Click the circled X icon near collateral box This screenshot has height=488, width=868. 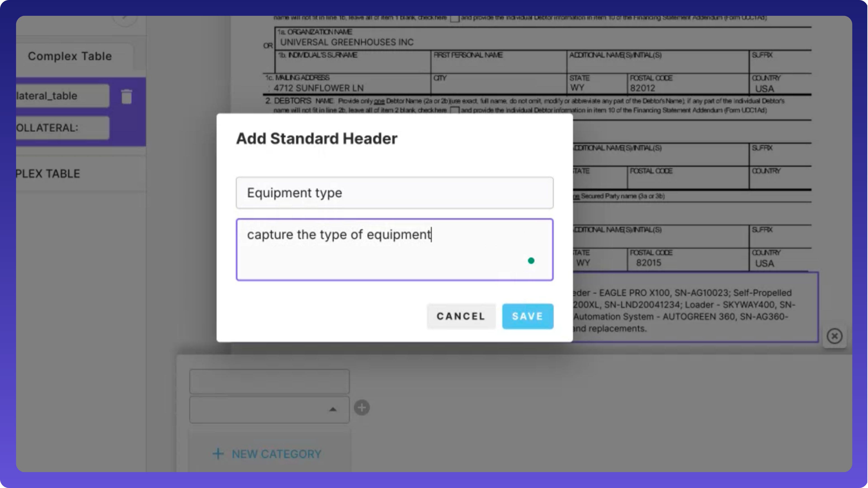coord(834,336)
